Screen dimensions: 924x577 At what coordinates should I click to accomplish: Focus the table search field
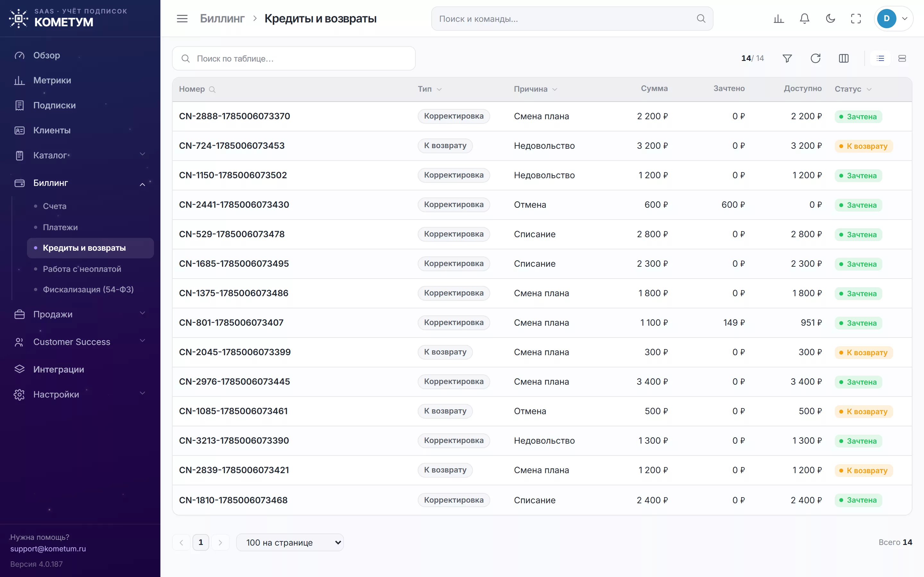pyautogui.click(x=294, y=58)
